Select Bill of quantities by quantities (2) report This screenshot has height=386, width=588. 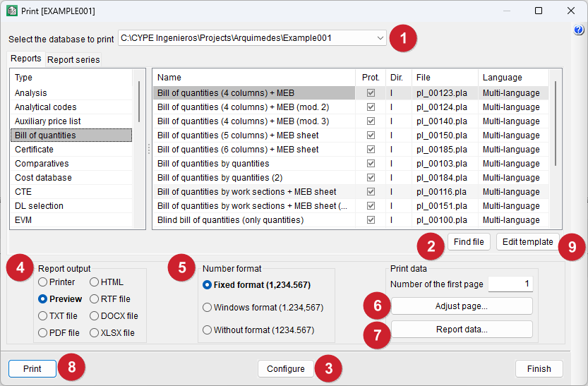pyautogui.click(x=254, y=178)
